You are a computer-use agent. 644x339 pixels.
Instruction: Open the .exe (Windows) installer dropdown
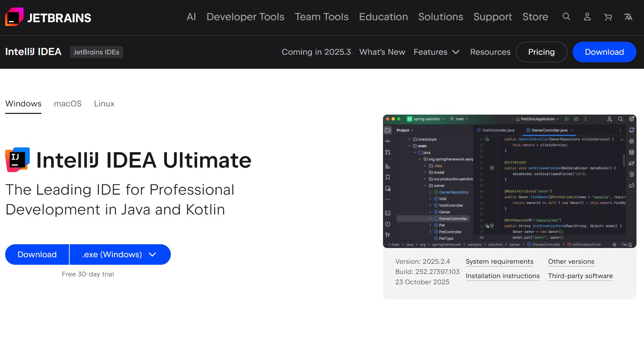(120, 255)
